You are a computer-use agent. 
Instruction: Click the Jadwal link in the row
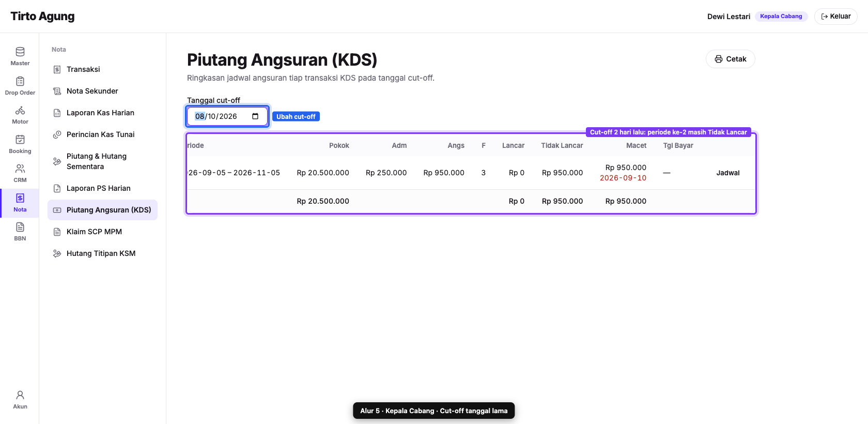[727, 173]
